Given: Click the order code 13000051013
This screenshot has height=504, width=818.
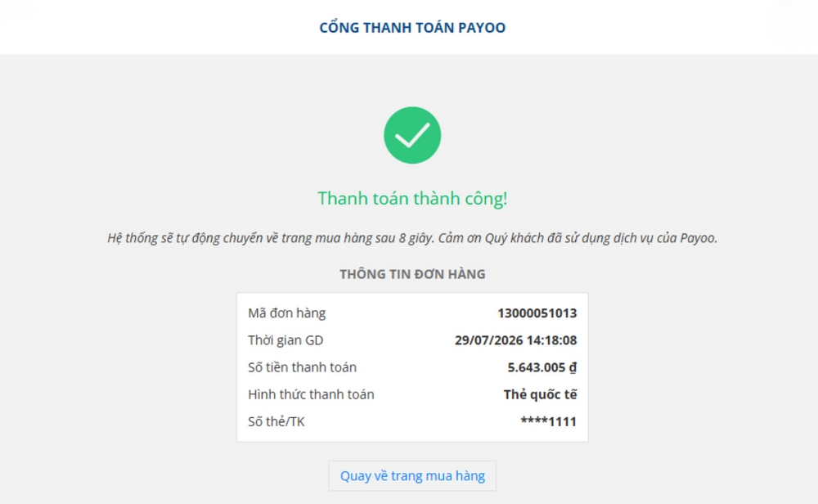Looking at the screenshot, I should tap(537, 313).
